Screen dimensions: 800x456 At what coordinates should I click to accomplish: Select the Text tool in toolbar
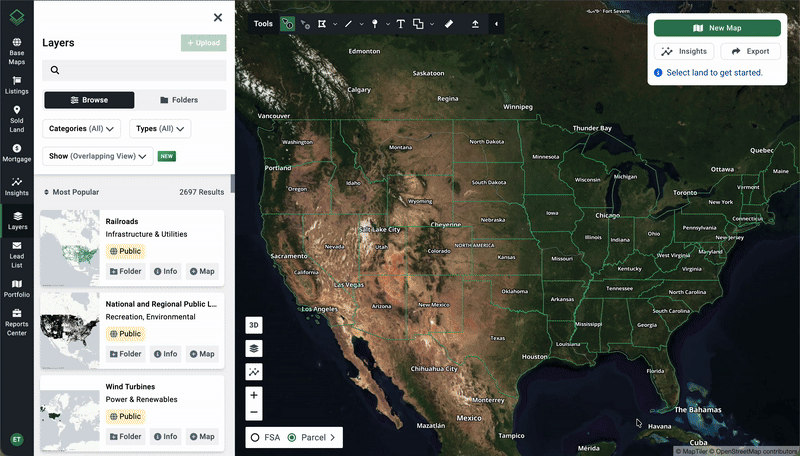click(400, 23)
